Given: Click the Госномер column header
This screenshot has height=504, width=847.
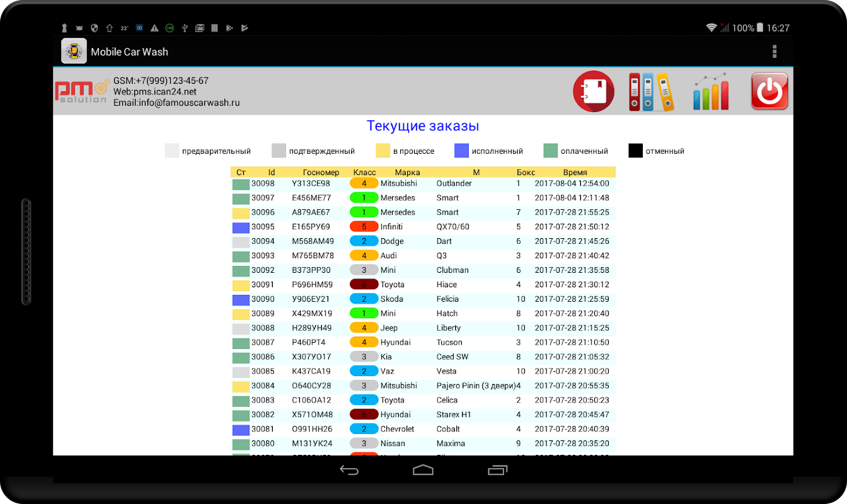Looking at the screenshot, I should 321,173.
